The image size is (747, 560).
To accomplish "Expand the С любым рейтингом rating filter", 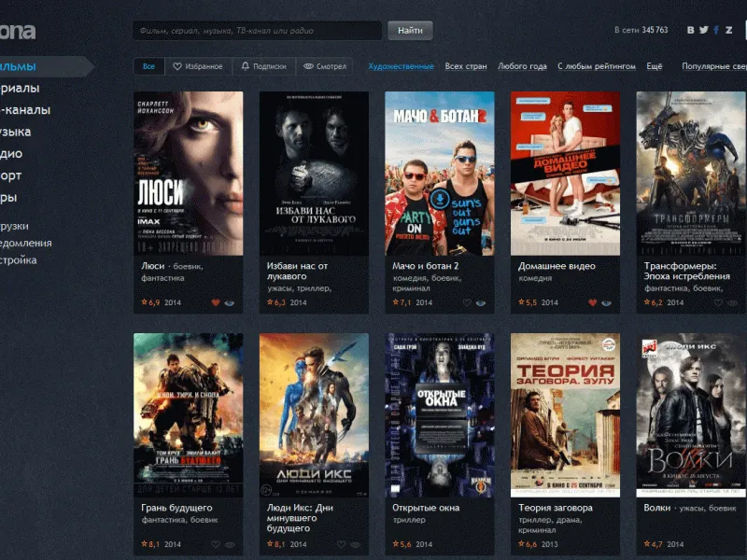I will (x=596, y=67).
